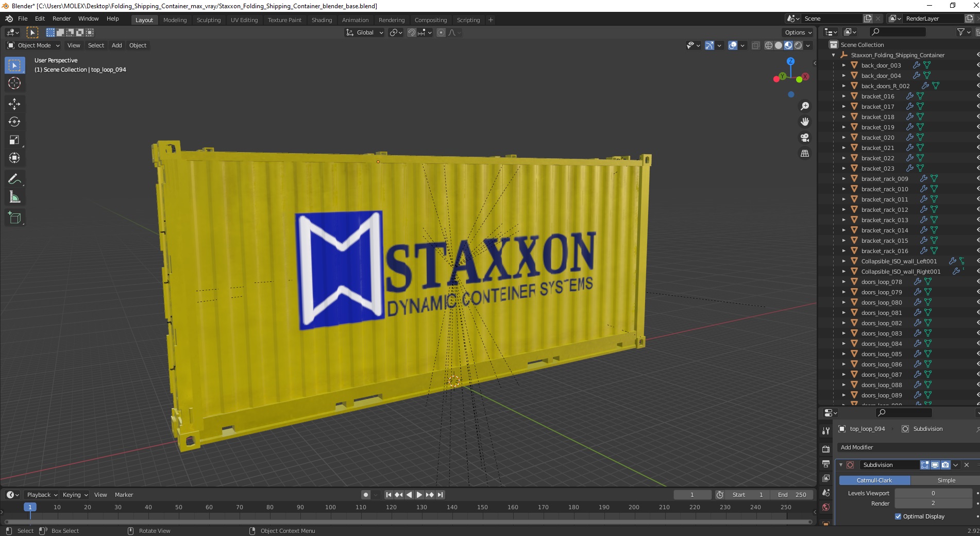Jump to timeline start frame

389,495
